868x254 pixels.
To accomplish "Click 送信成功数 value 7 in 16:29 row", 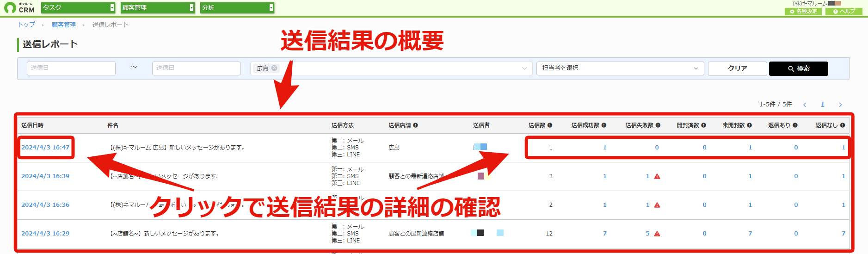I will pyautogui.click(x=604, y=234).
